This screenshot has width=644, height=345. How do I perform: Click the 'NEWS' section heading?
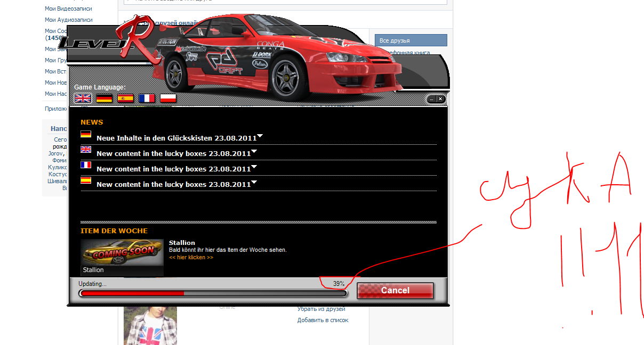pyautogui.click(x=92, y=122)
